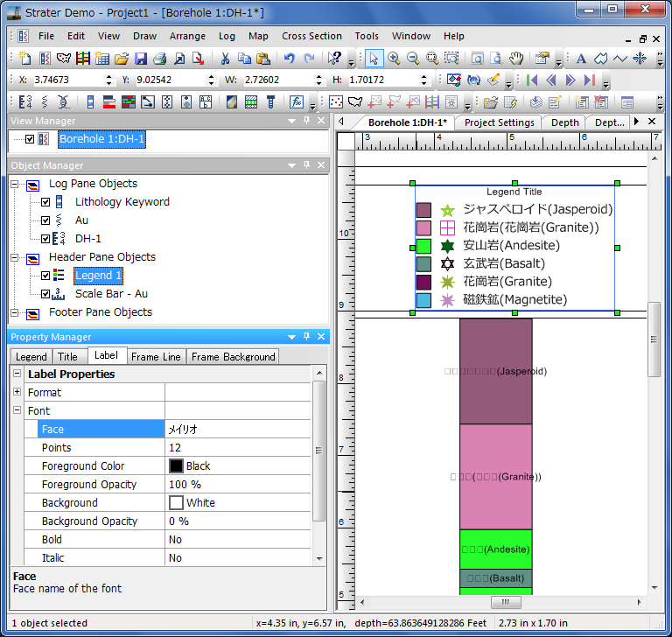This screenshot has width=672, height=637.
Task: Collapse the Font property group
Action: pos(17,410)
